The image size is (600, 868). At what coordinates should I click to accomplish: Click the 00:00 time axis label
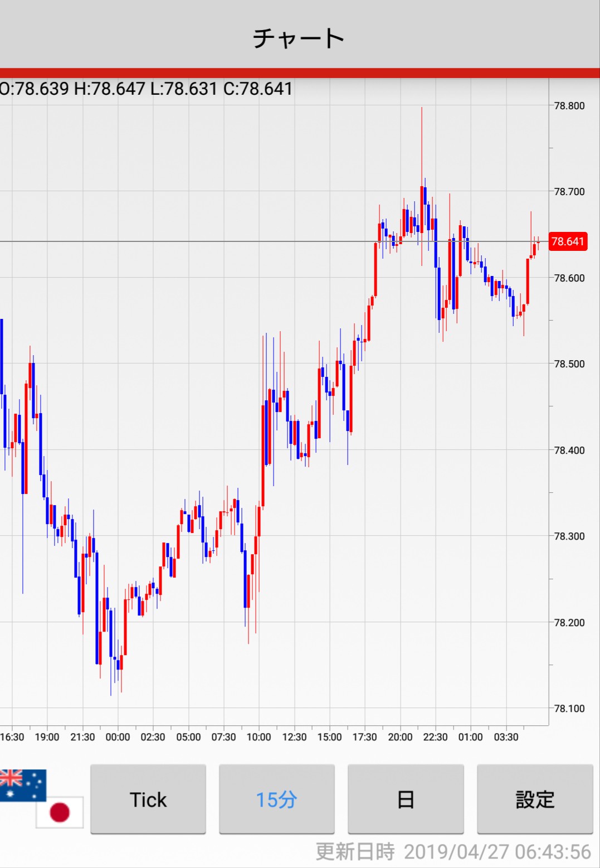pyautogui.click(x=118, y=737)
